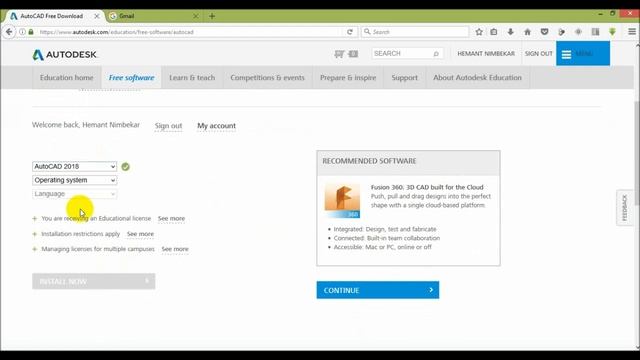The width and height of the screenshot is (640, 360).
Task: Click the browser Search box
Action: 415,32
